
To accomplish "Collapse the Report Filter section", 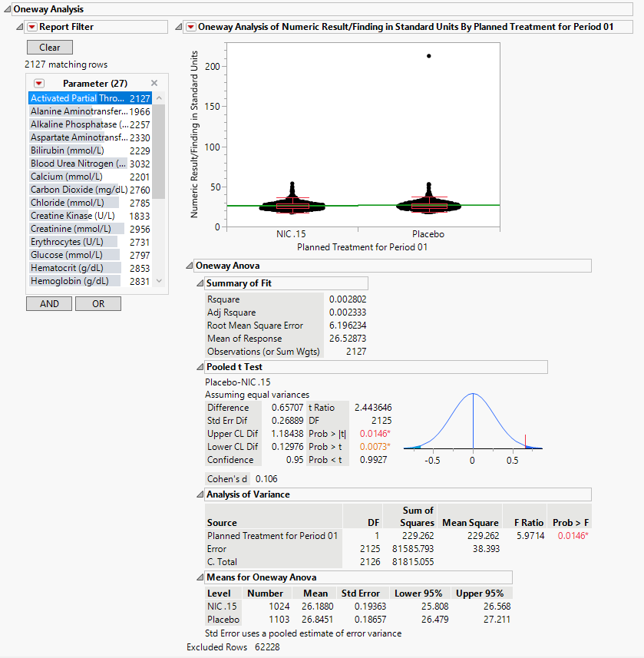I will click(19, 27).
